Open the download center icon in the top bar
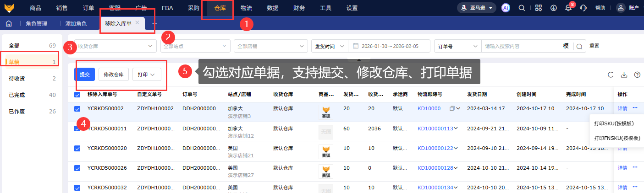 pyautogui.click(x=554, y=8)
